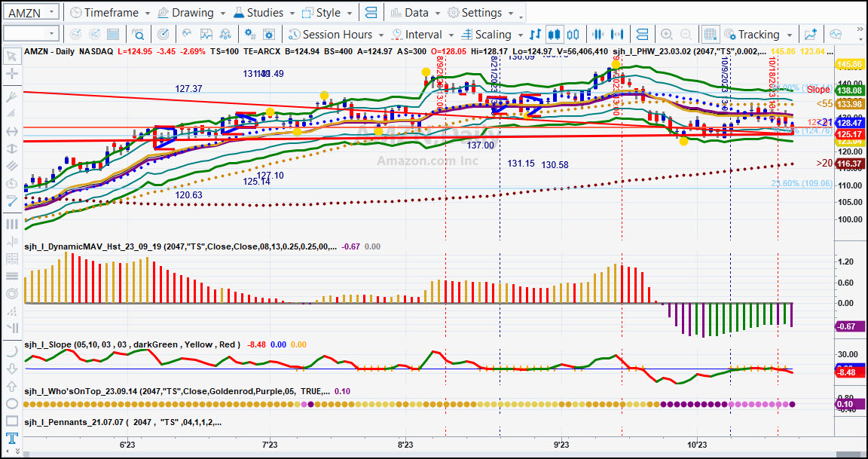Select the blue trend line drawing tool
This screenshot has height=459, width=868.
coord(11,201)
